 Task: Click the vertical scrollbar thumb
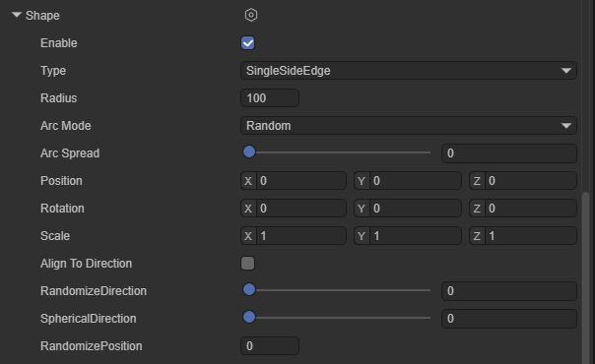(x=585, y=278)
